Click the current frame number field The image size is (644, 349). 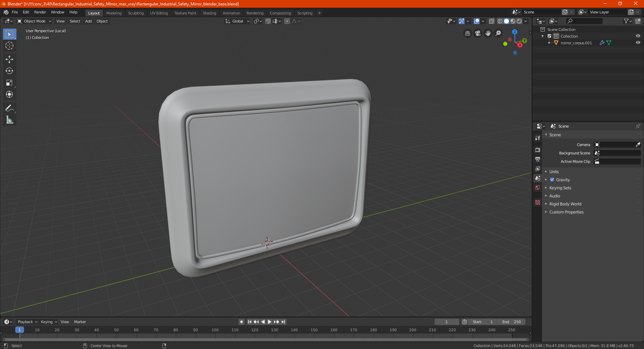(446, 322)
